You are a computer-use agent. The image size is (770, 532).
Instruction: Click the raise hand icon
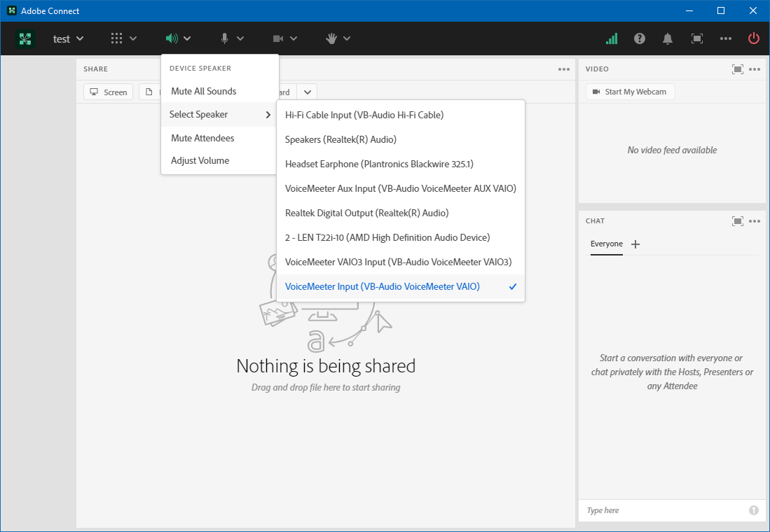coord(331,38)
